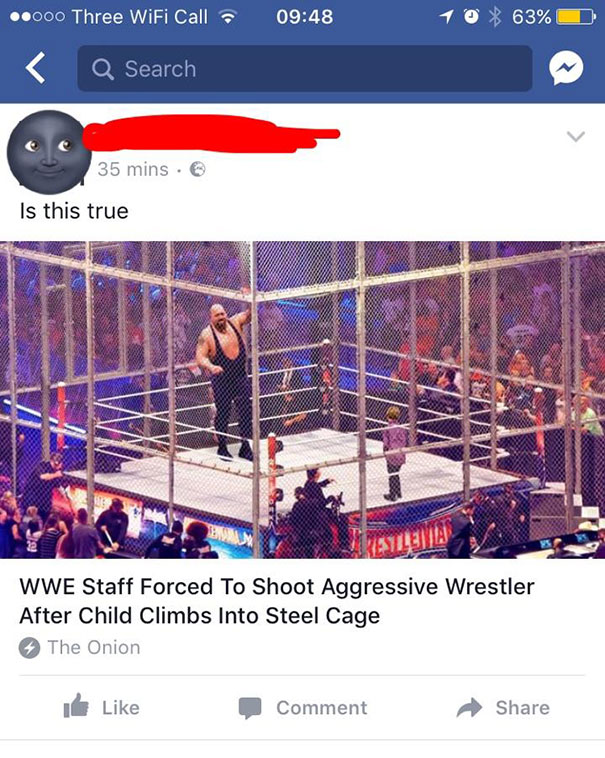This screenshot has width=605, height=758.
Task: Like the post with thumbs-up icon
Action: click(x=76, y=706)
